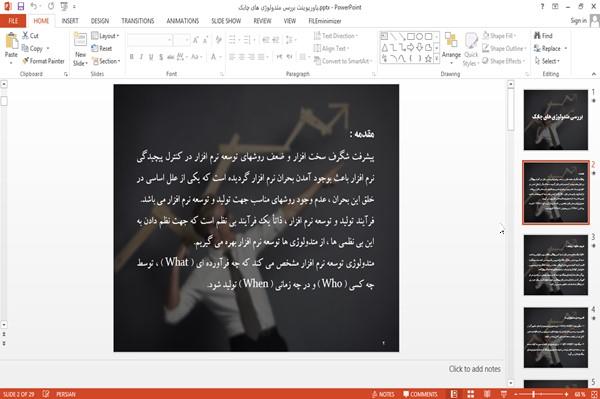The height and width of the screenshot is (399, 600).
Task: Toggle the Notes pane in status bar
Action: [383, 394]
